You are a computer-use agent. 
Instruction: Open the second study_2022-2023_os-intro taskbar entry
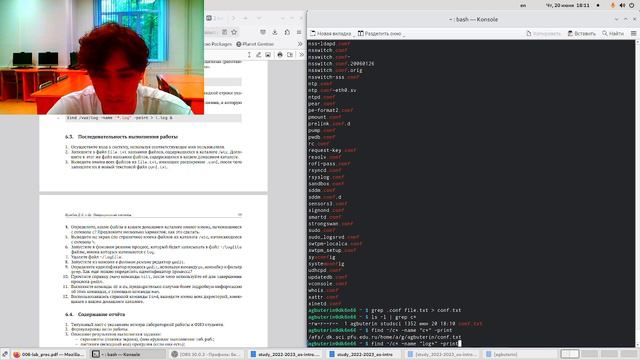[363, 354]
